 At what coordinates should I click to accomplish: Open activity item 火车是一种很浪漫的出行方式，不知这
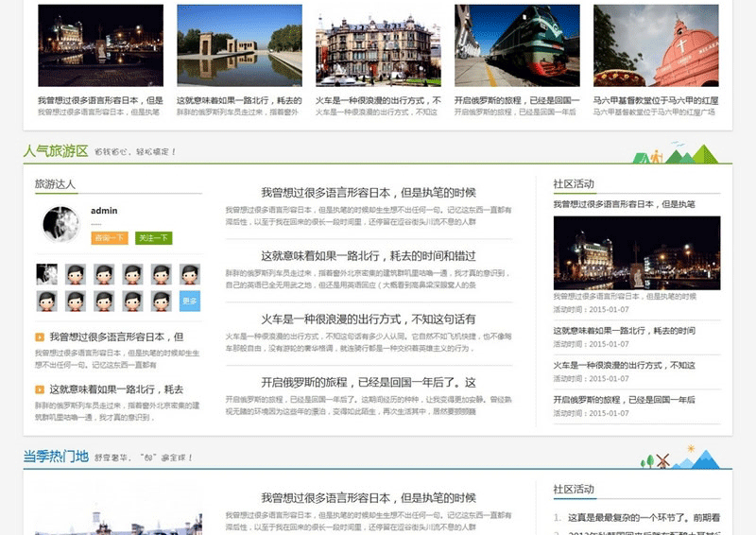pos(625,365)
